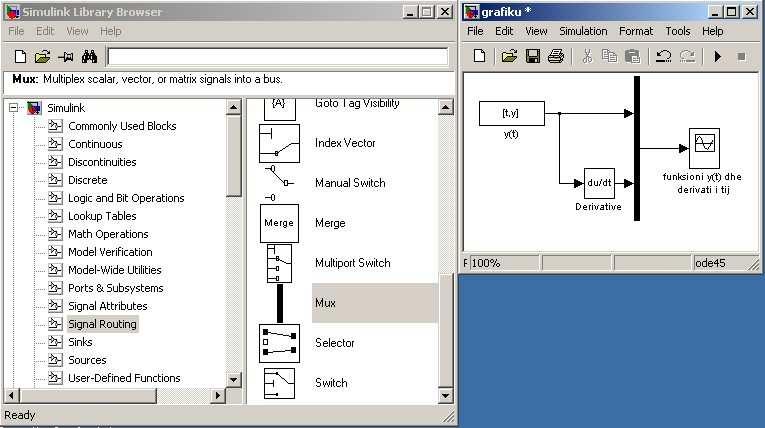This screenshot has width=765, height=428.
Task: Open Continuous library in tree
Action: [95, 144]
